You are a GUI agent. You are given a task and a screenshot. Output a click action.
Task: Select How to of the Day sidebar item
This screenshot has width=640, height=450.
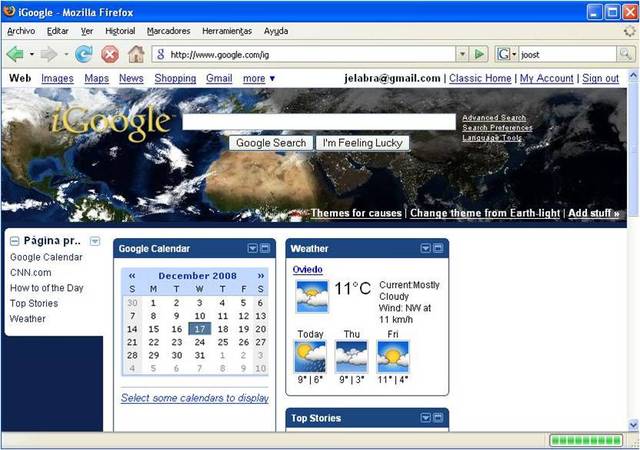coord(47,288)
